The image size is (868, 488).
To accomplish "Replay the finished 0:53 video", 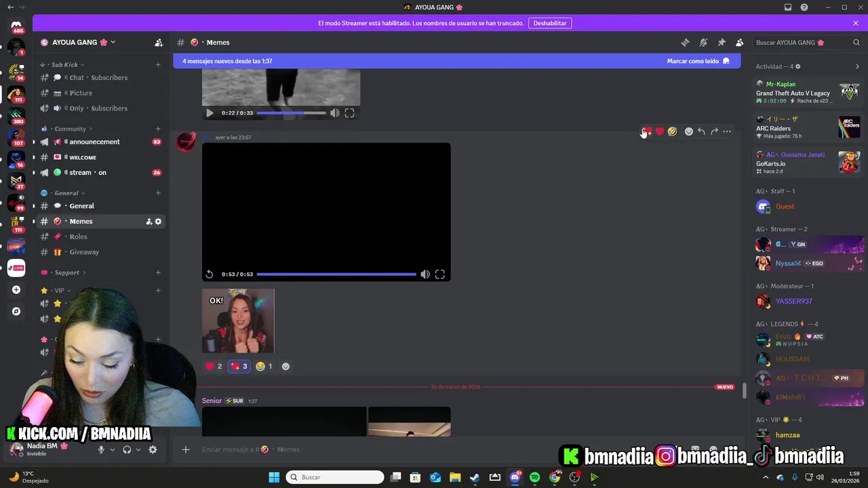I will pyautogui.click(x=210, y=274).
